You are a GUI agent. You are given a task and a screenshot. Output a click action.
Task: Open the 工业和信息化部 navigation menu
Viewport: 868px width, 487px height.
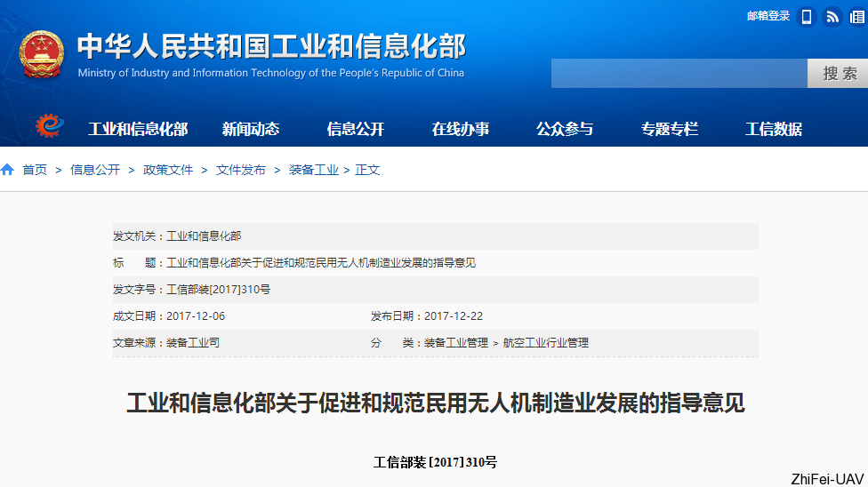click(138, 129)
